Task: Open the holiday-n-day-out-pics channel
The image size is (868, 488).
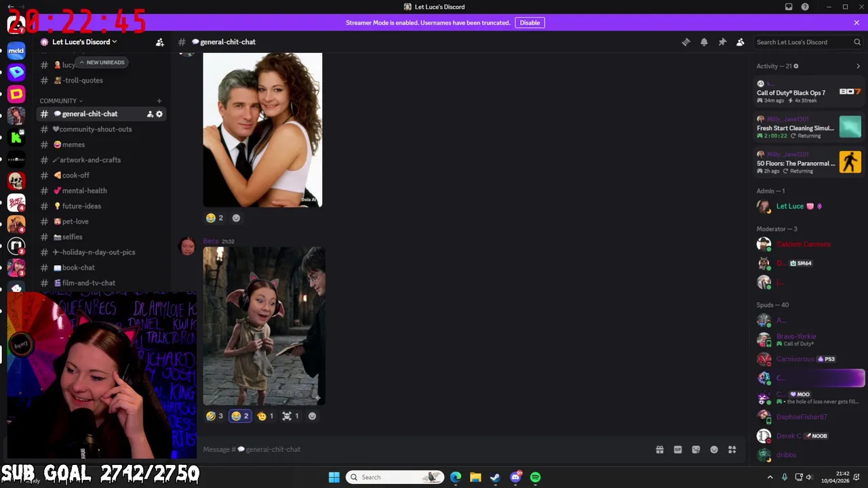Action: click(100, 252)
